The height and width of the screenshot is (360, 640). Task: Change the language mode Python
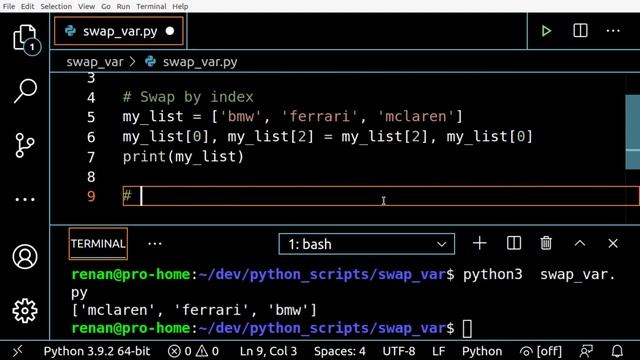[482, 351]
